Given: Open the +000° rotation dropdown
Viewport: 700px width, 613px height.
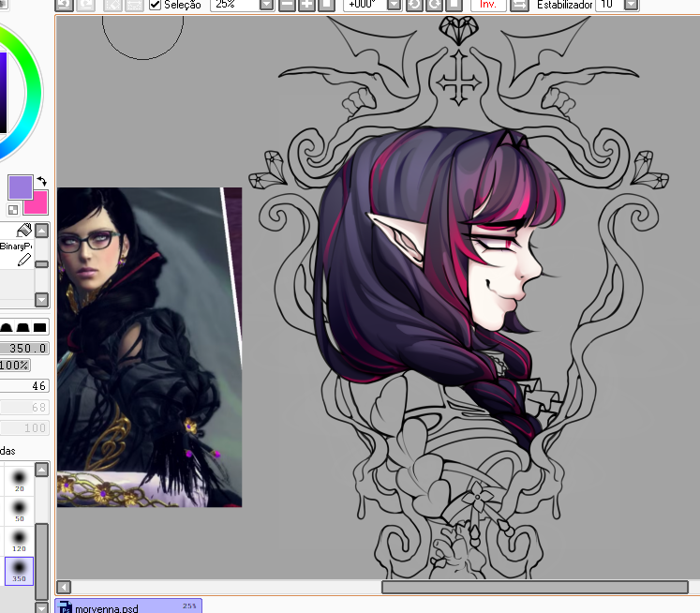Looking at the screenshot, I should pyautogui.click(x=395, y=5).
